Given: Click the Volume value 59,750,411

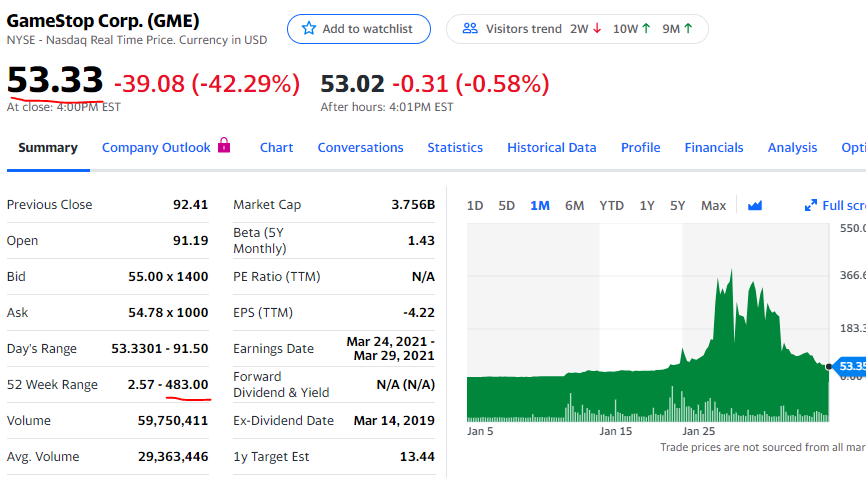Looking at the screenshot, I should point(173,421).
